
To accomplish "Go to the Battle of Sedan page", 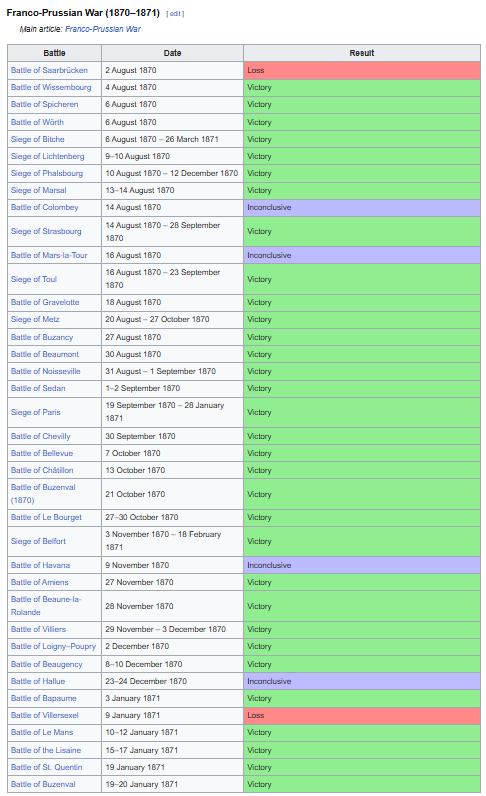I will click(38, 388).
